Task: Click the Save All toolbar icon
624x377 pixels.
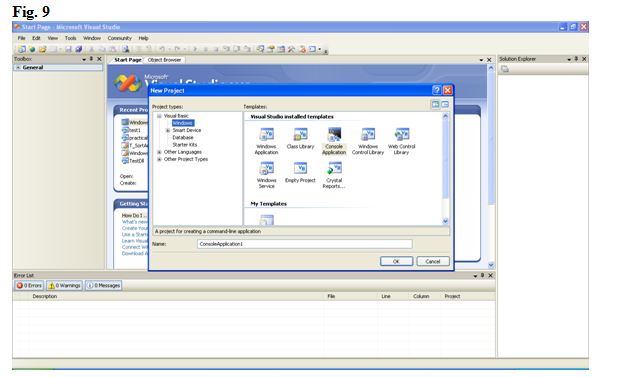Action: pos(78,49)
